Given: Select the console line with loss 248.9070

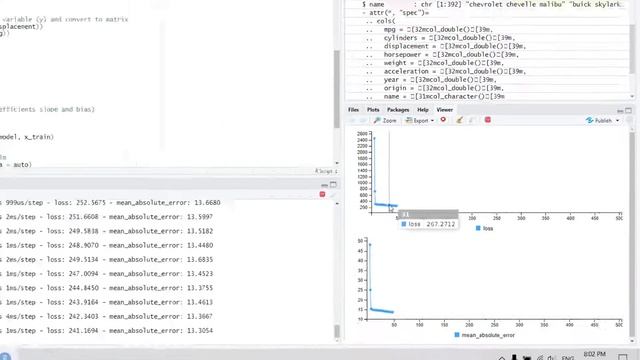Looking at the screenshot, I should (x=106, y=245).
